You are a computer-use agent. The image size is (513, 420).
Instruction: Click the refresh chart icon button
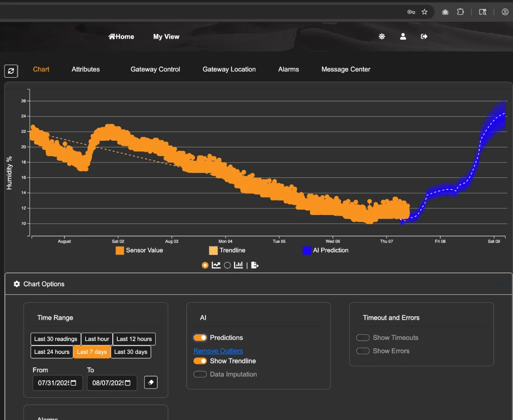[x=11, y=71]
